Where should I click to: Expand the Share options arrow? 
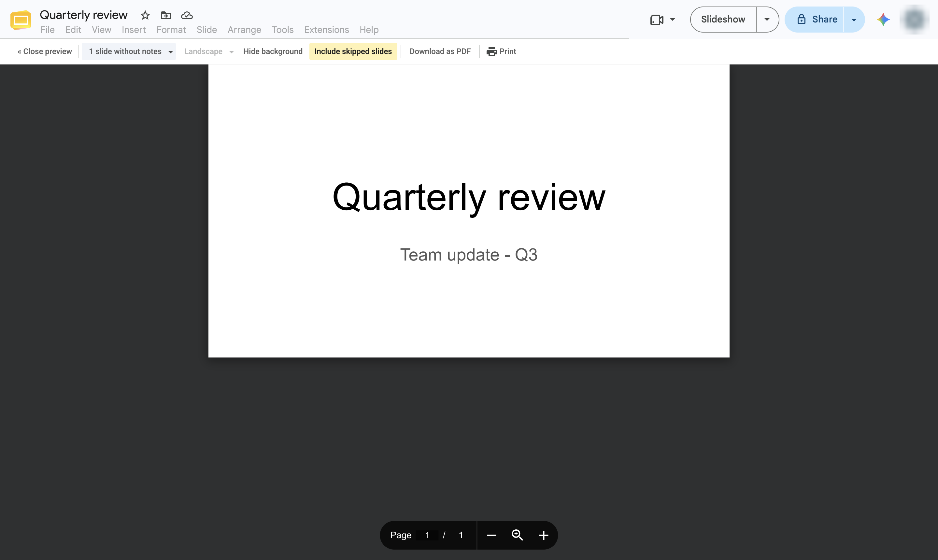(854, 20)
